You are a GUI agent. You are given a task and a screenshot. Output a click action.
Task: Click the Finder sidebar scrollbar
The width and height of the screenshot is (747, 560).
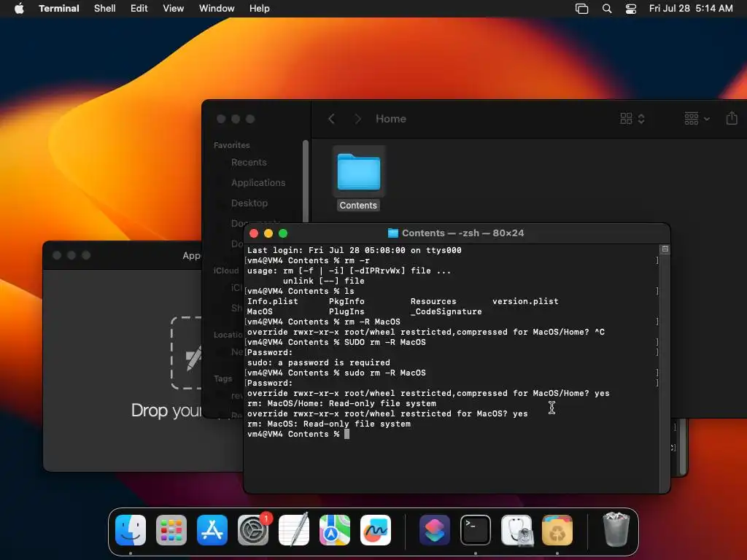tap(306, 181)
